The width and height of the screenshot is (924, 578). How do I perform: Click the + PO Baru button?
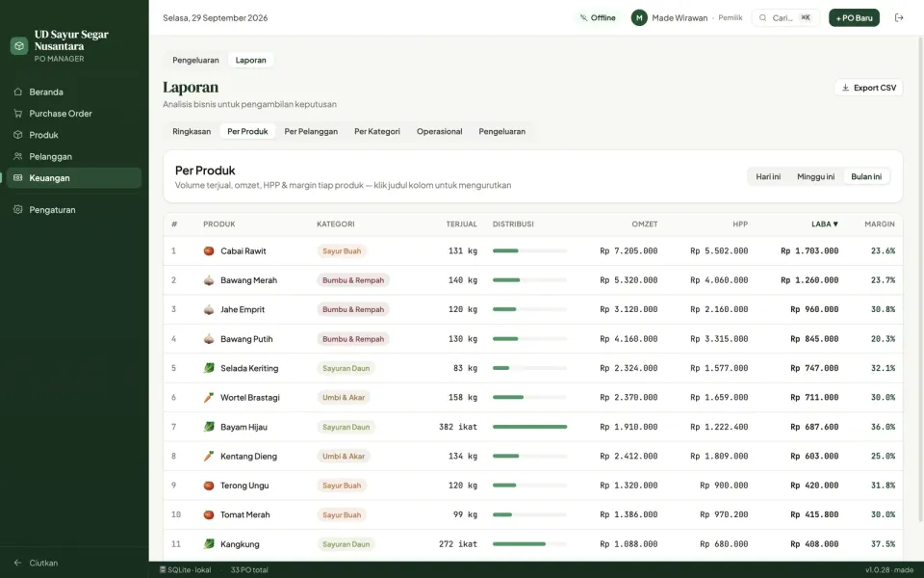coord(854,17)
